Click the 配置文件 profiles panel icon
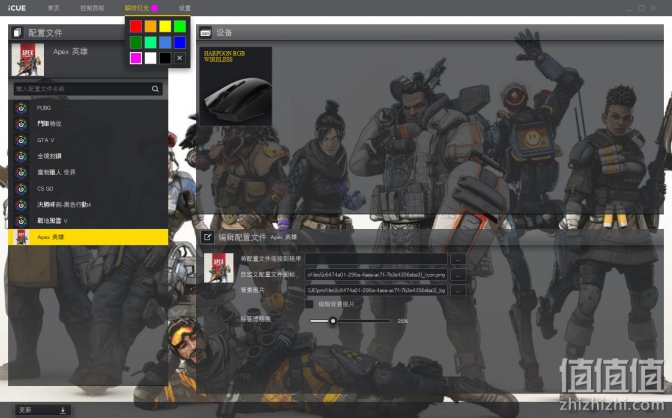 tap(17, 33)
